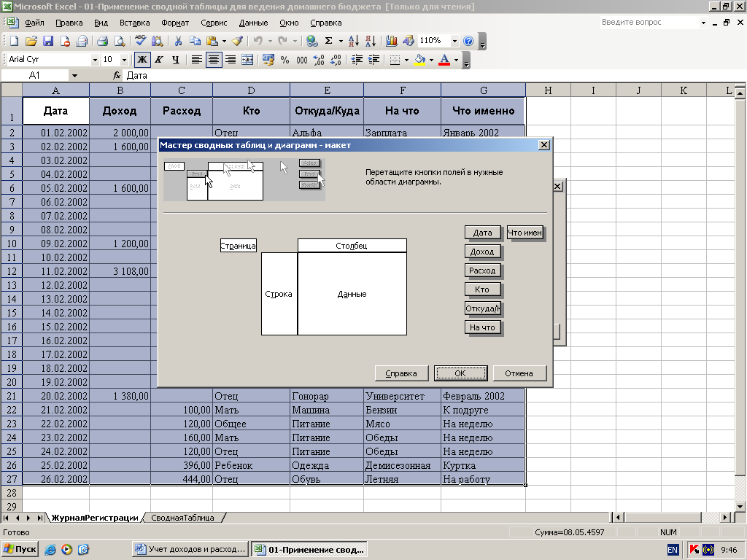The width and height of the screenshot is (747, 560).
Task: Align text left
Action: point(196,60)
